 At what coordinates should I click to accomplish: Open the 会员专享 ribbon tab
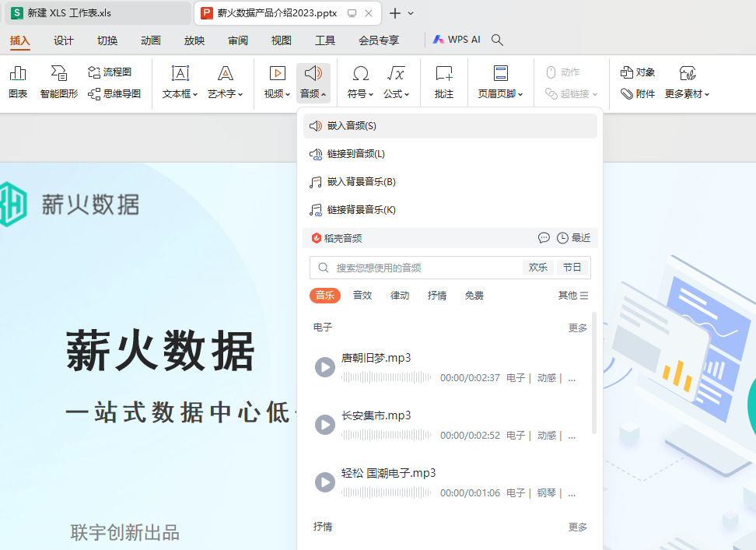click(x=379, y=40)
